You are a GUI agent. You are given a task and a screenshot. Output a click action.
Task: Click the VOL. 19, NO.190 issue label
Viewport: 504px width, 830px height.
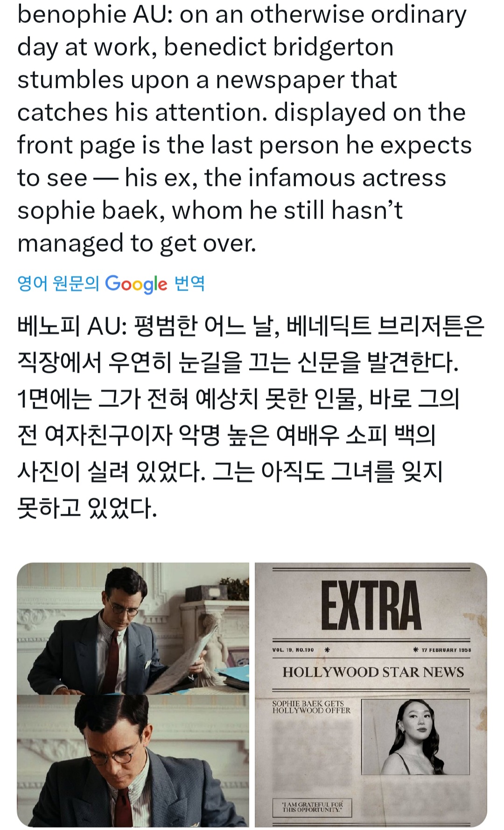point(293,650)
